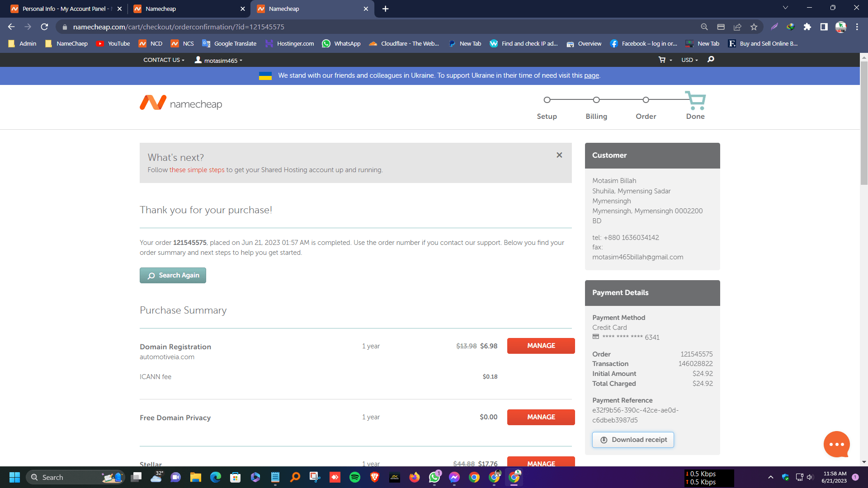
Task: Open the Hostinger.com bookmark
Action: tap(290, 43)
